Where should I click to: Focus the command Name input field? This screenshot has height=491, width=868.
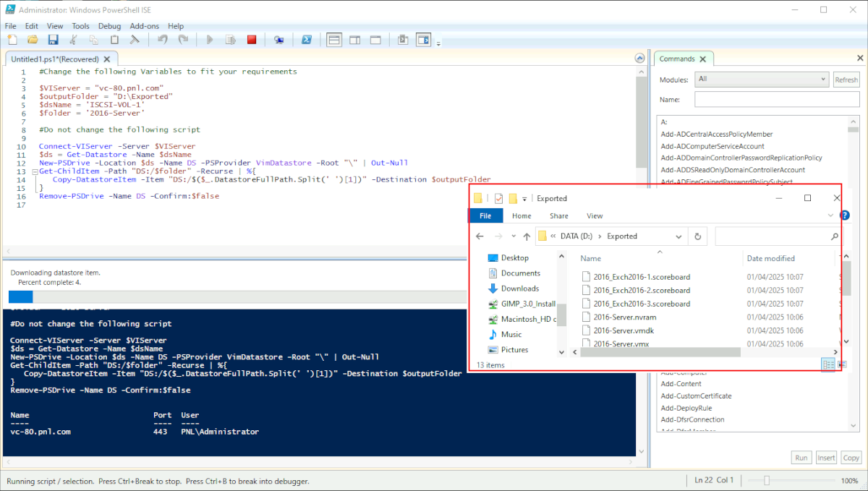(777, 99)
